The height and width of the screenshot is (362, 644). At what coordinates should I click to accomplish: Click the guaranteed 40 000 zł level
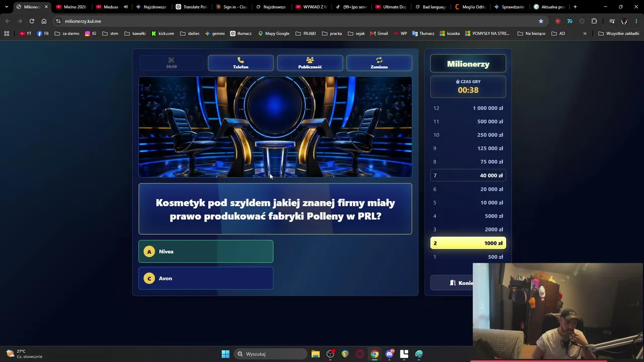tap(468, 175)
